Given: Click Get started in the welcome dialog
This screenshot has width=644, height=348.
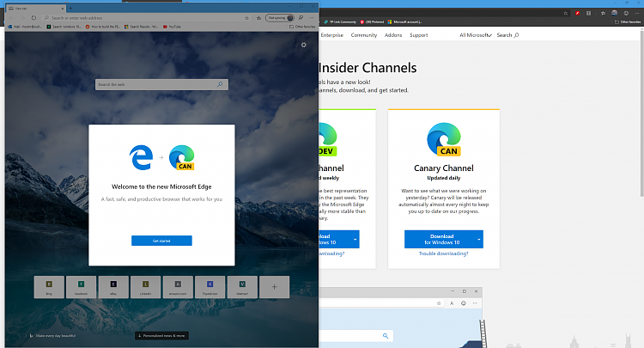Looking at the screenshot, I should (161, 241).
